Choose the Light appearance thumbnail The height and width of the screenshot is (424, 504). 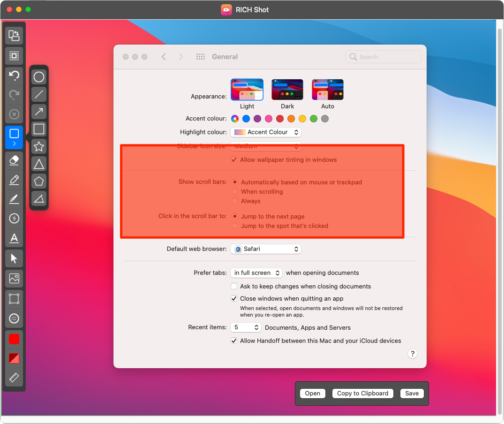tap(247, 90)
